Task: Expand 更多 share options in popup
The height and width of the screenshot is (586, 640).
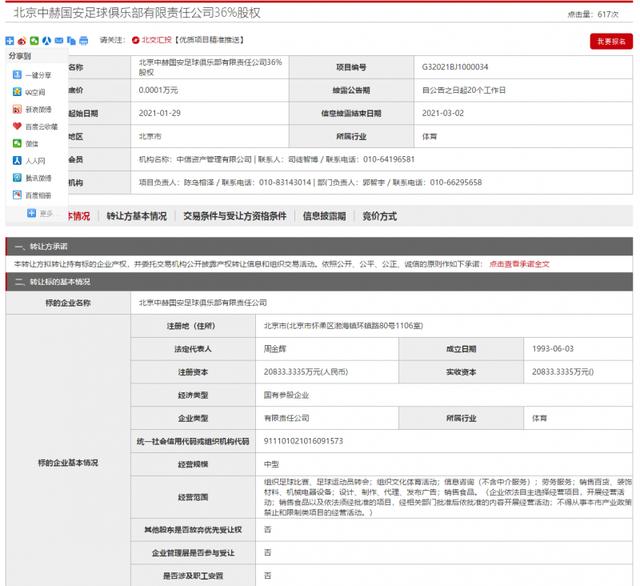Action: click(40, 213)
